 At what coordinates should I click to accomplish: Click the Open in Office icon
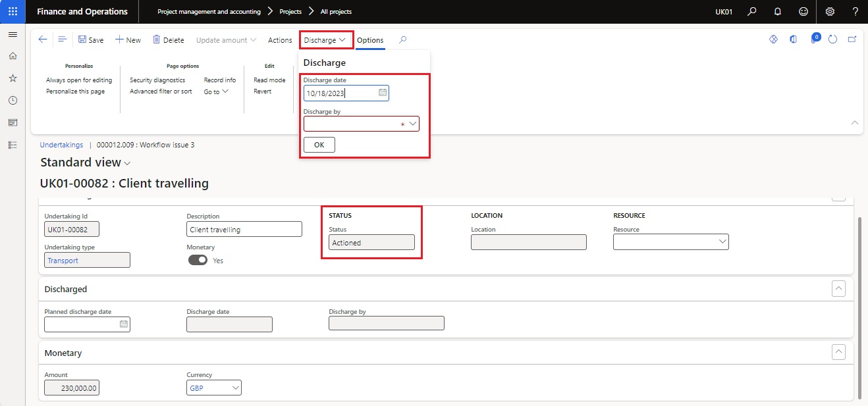coord(794,39)
